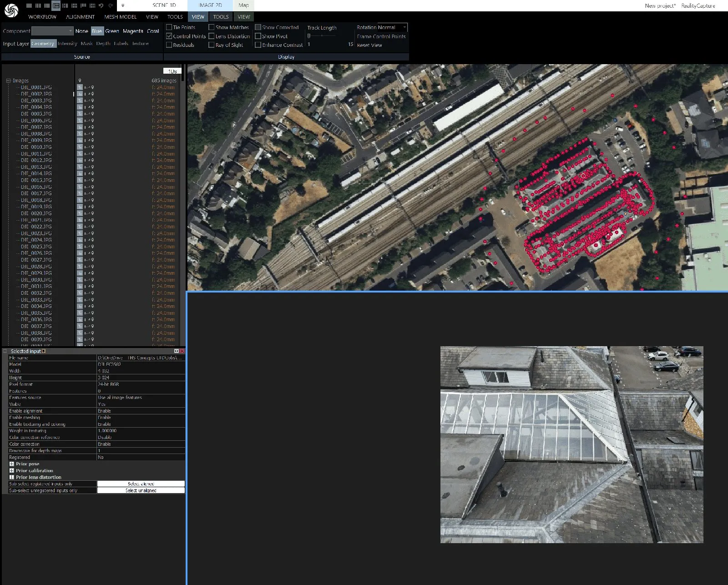Click the location pin column header icon

click(80, 81)
